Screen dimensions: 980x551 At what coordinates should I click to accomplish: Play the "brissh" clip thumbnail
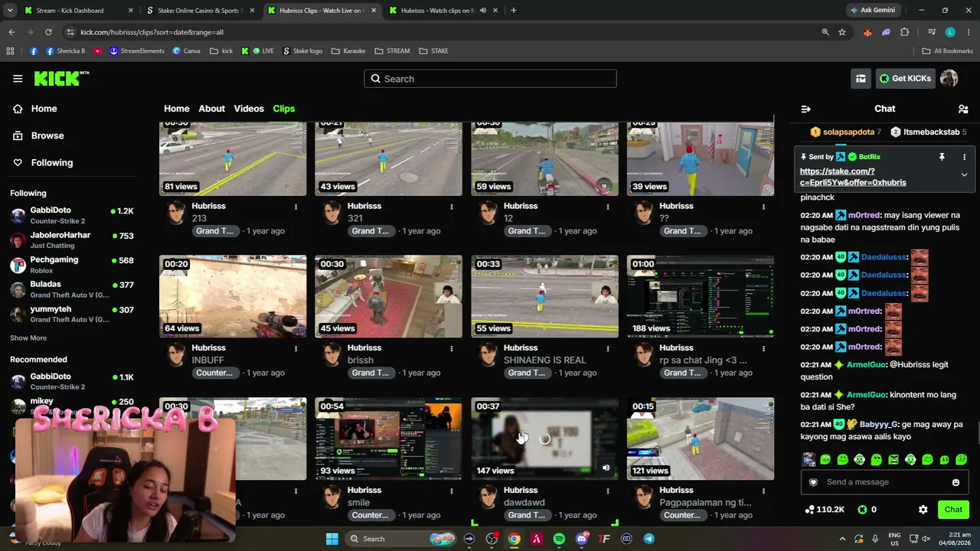pyautogui.click(x=388, y=297)
